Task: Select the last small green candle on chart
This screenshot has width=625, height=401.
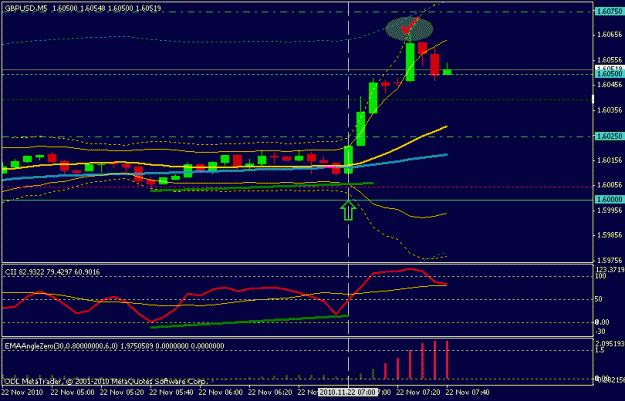Action: pyautogui.click(x=447, y=71)
